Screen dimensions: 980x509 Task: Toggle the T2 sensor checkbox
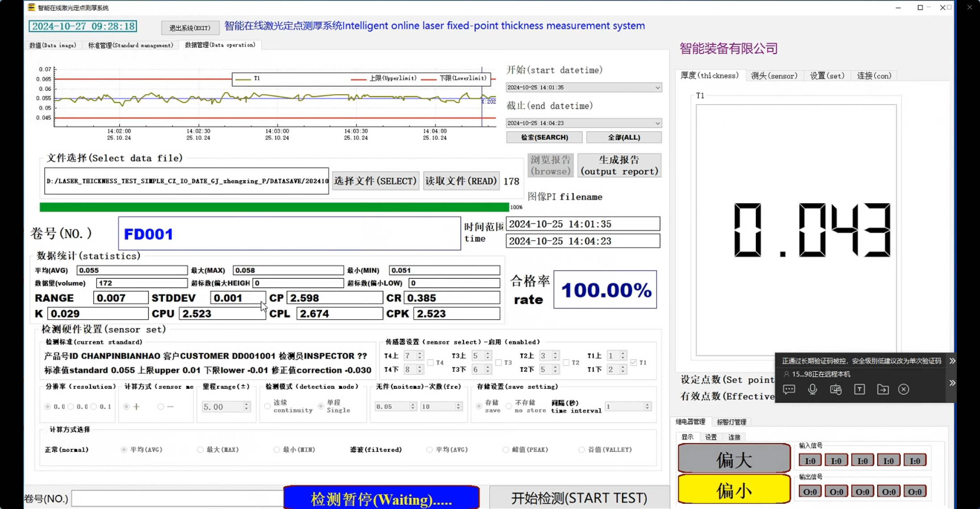(x=566, y=363)
